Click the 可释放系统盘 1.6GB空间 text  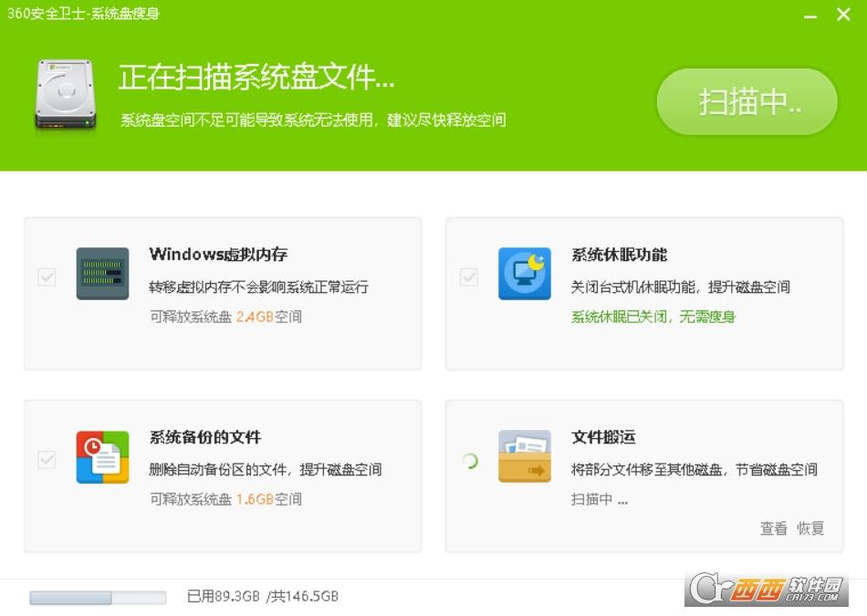(x=225, y=499)
